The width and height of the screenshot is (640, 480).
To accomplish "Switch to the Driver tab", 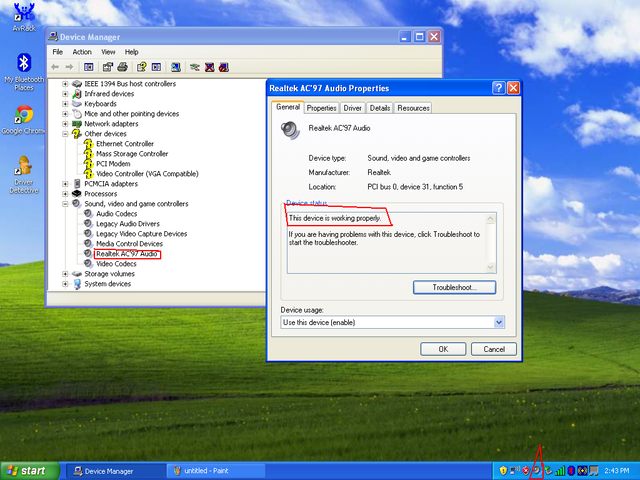I will pyautogui.click(x=353, y=108).
